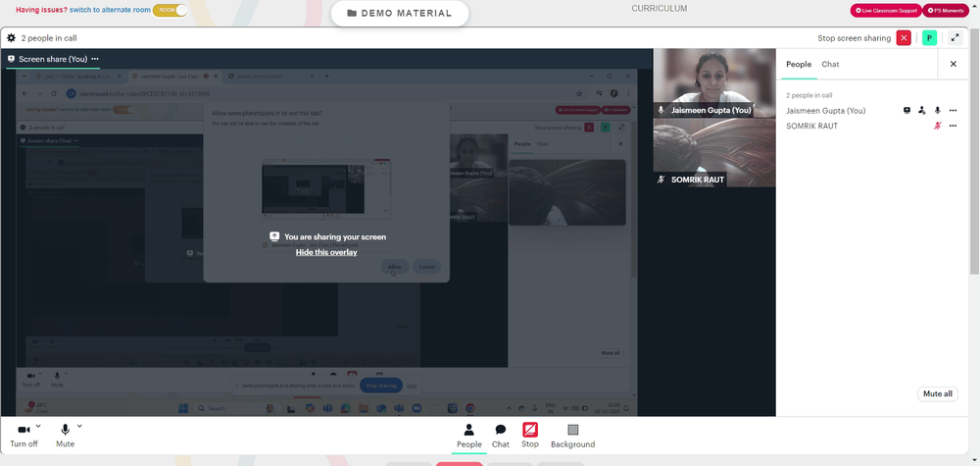This screenshot has height=466, width=980.
Task: Click SOMRIK RAUT name in people list
Action: point(811,126)
